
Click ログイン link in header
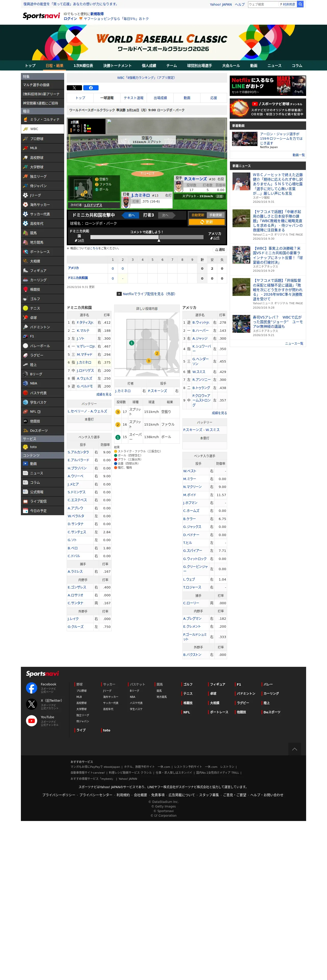[x=70, y=19]
